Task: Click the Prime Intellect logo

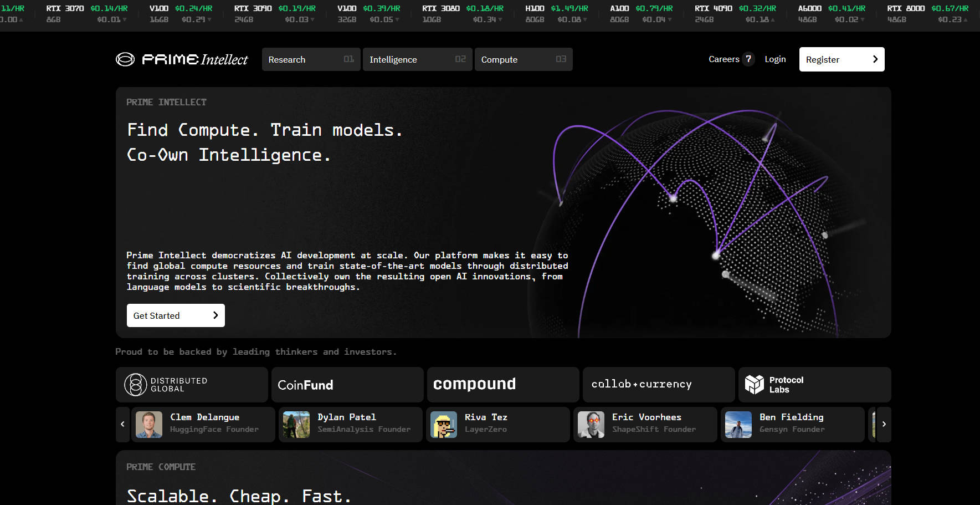Action: [x=182, y=59]
